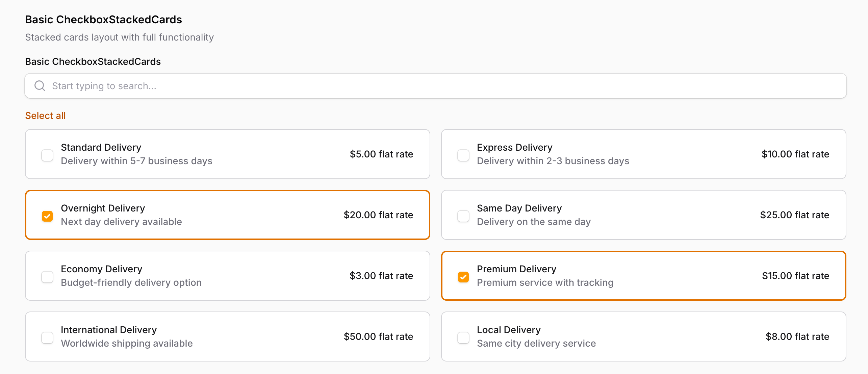Click the search magnifier icon

40,86
